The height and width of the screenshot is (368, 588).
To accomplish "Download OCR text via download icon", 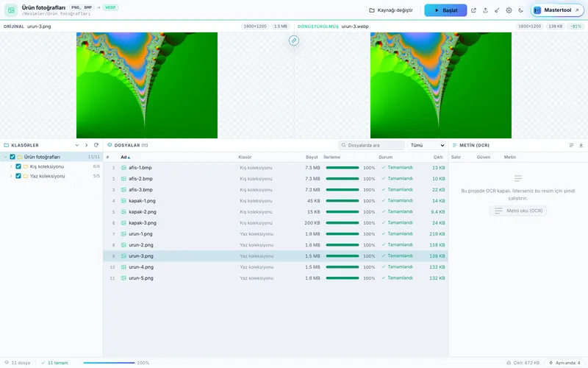I will coord(581,145).
